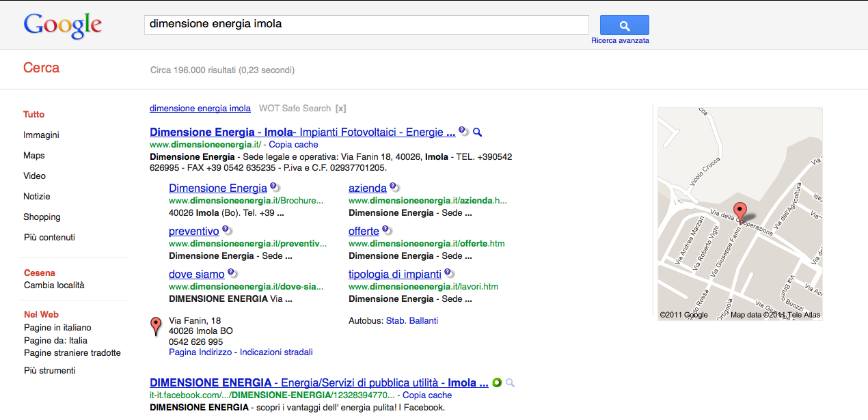The width and height of the screenshot is (868, 420).
Task: Click the search query input field
Action: pyautogui.click(x=366, y=25)
